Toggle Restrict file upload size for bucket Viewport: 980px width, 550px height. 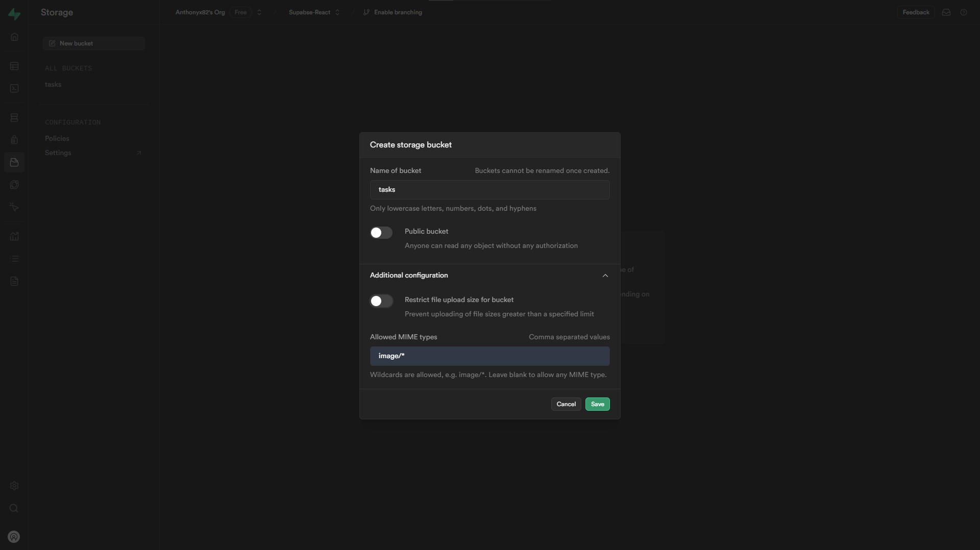tap(381, 301)
